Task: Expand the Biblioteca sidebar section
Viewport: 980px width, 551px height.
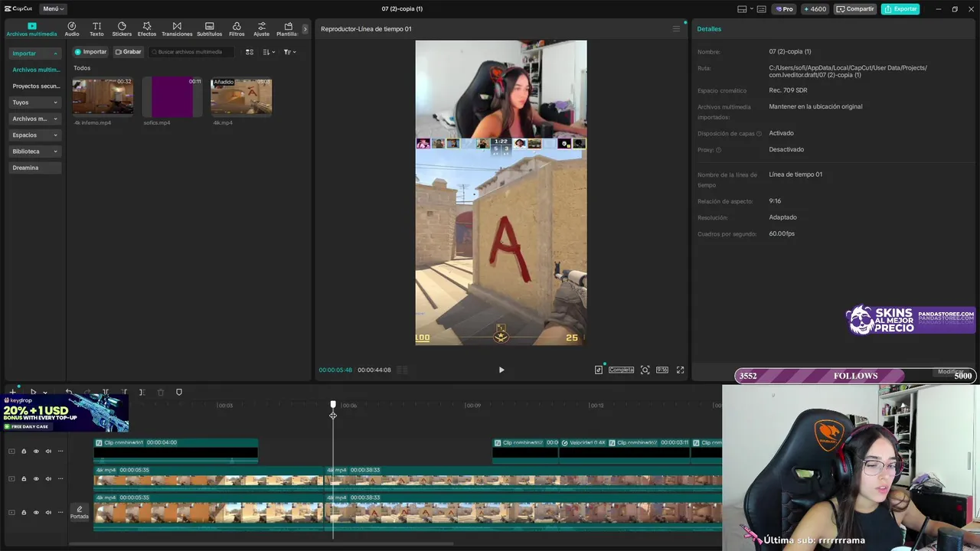Action: point(35,152)
